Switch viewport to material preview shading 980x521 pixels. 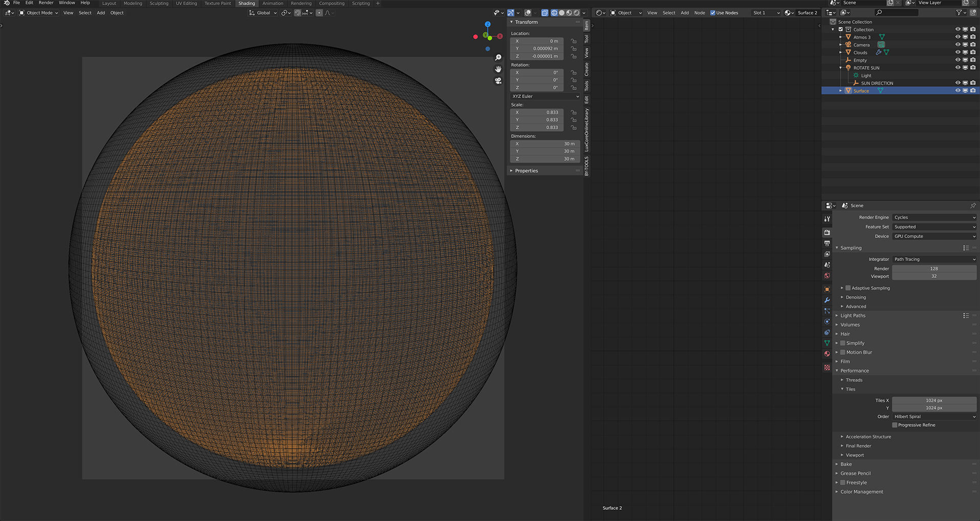coord(569,13)
